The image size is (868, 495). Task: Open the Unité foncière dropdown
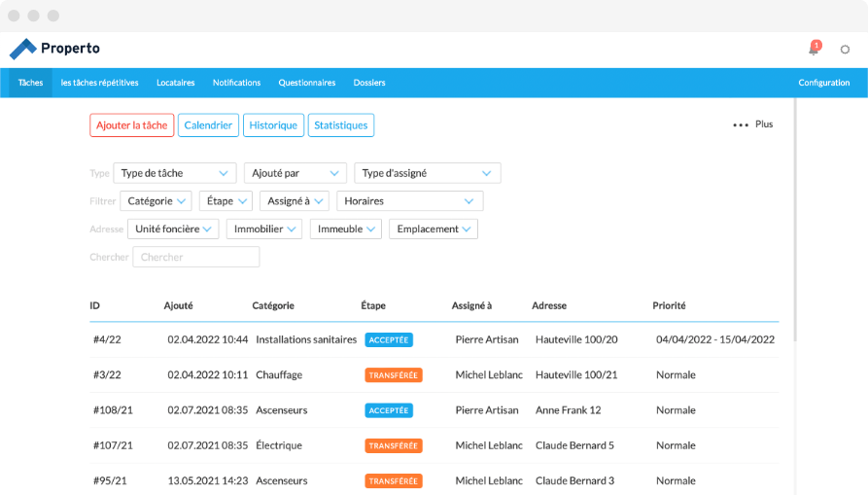click(173, 229)
